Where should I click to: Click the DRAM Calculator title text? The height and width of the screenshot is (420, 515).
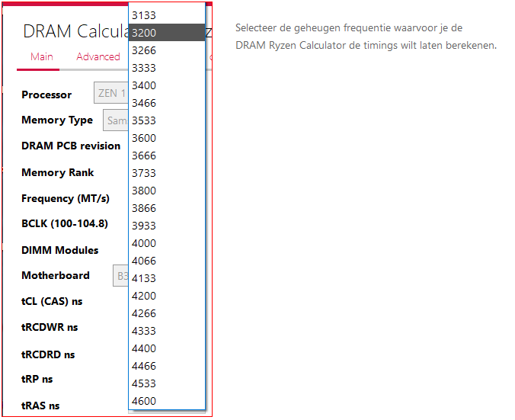(75, 31)
